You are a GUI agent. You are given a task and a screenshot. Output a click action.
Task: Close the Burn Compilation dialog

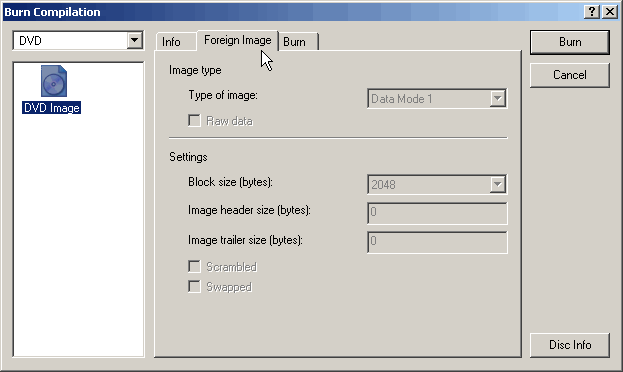(609, 12)
